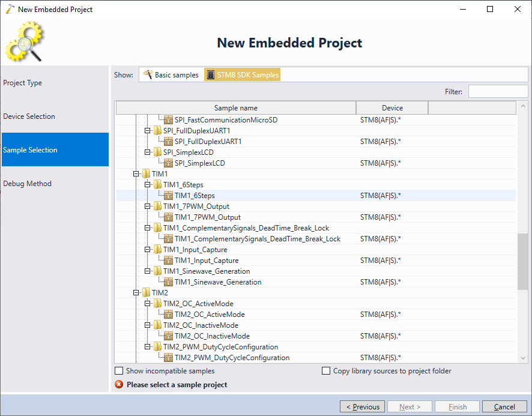This screenshot has width=532, height=416.
Task: Go to the Device Selection step
Action: [x=55, y=116]
